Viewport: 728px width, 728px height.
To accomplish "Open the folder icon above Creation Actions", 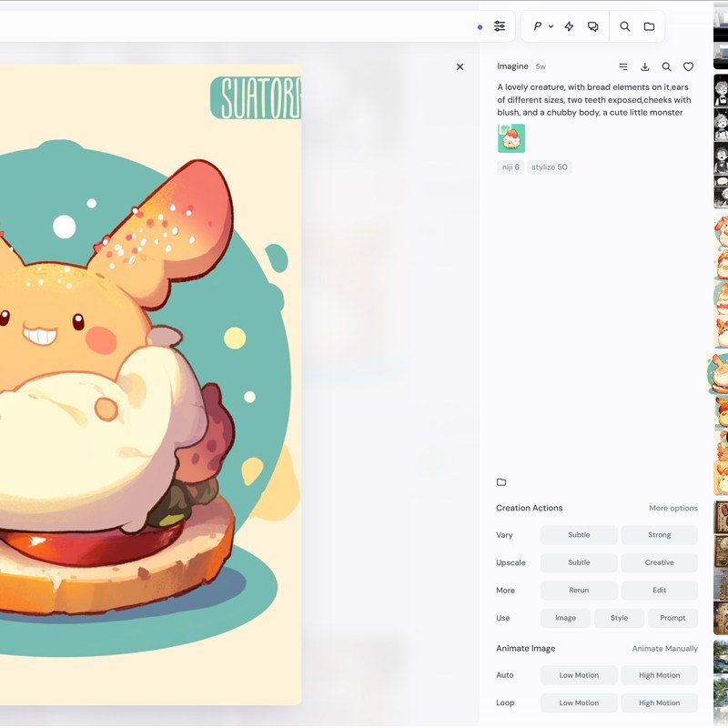I will click(501, 481).
